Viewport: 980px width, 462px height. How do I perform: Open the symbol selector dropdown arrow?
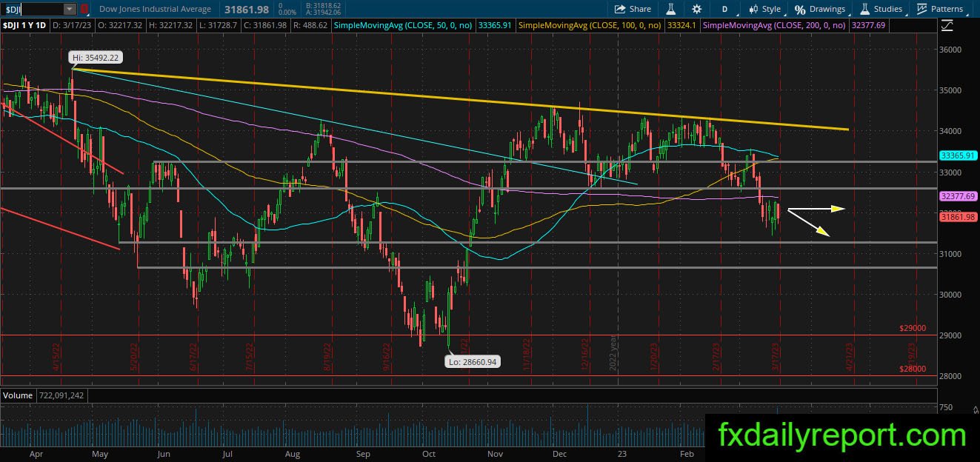click(x=70, y=9)
